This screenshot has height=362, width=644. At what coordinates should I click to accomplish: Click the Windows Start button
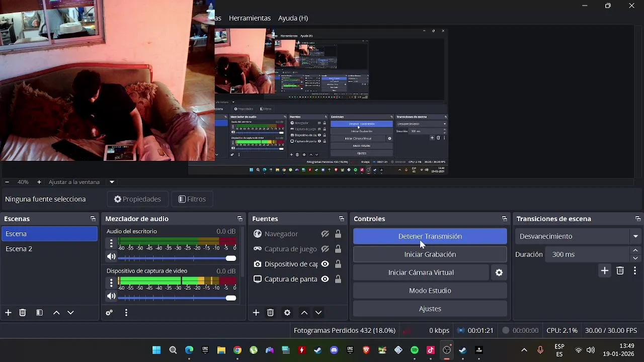point(156,350)
